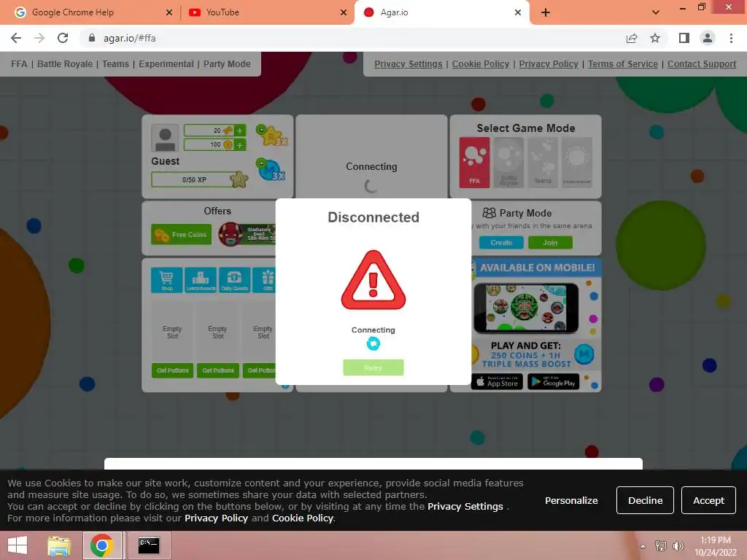The height and width of the screenshot is (560, 747).
Task: Open Windows Start menu
Action: point(18,545)
